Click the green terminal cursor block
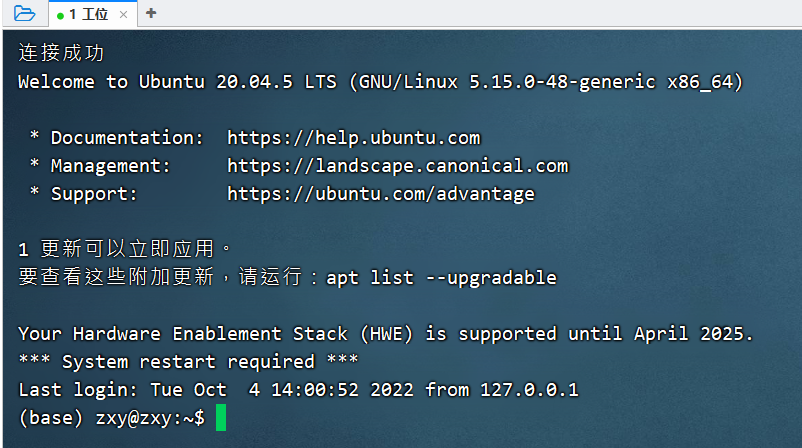This screenshot has height=448, width=802. click(221, 417)
